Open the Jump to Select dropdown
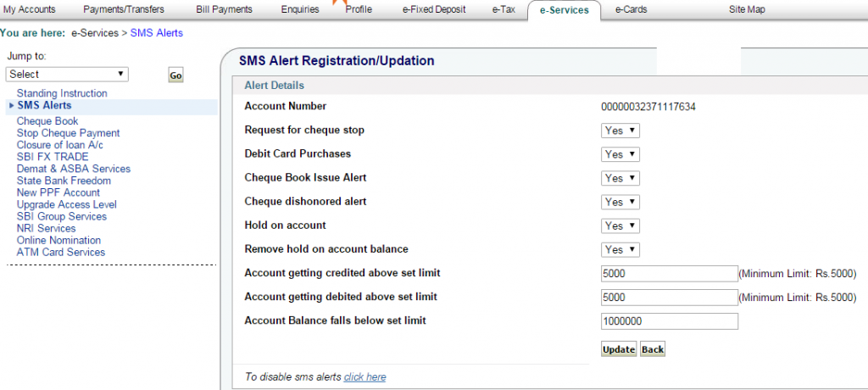The image size is (868, 390). pos(67,75)
